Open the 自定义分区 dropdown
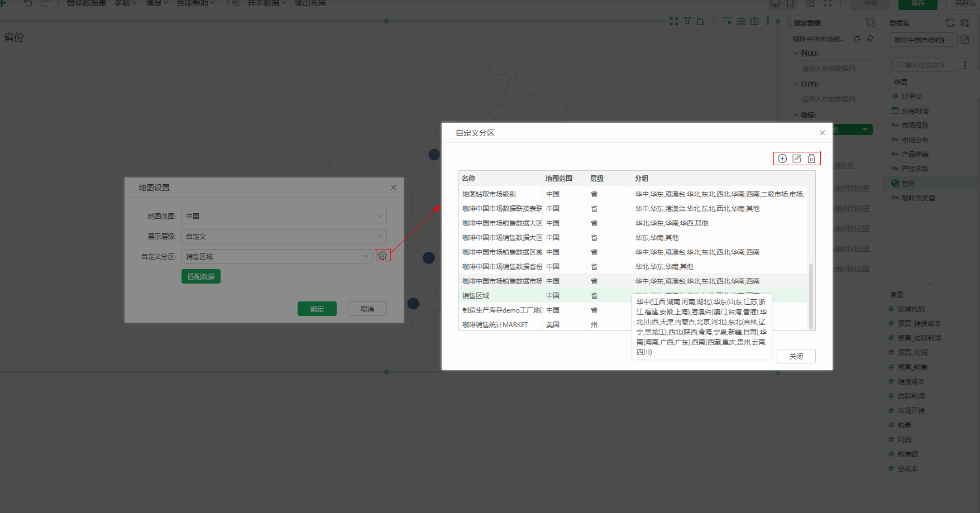The image size is (980, 513). click(x=277, y=256)
